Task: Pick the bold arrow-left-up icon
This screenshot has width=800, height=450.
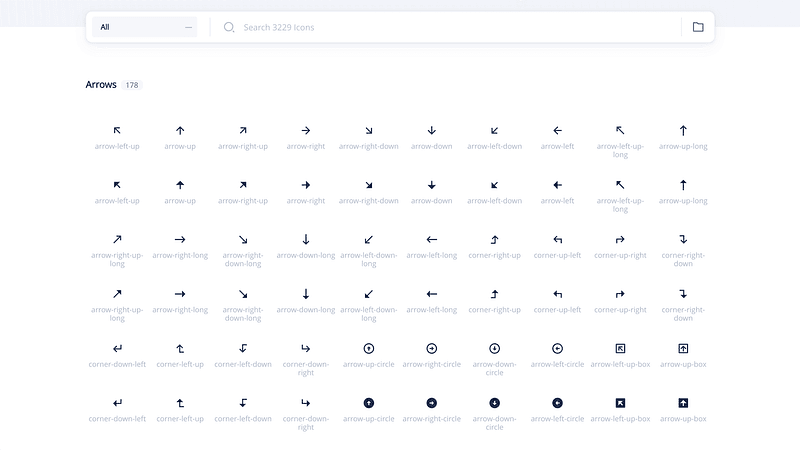Action: pos(117,185)
